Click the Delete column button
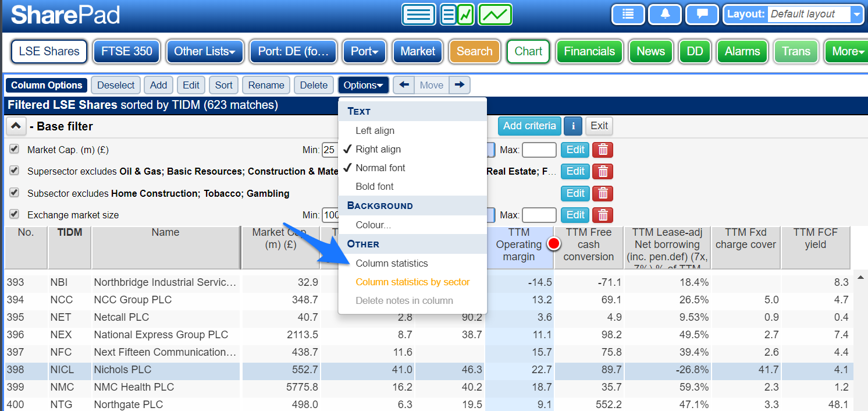The image size is (868, 411). click(314, 85)
